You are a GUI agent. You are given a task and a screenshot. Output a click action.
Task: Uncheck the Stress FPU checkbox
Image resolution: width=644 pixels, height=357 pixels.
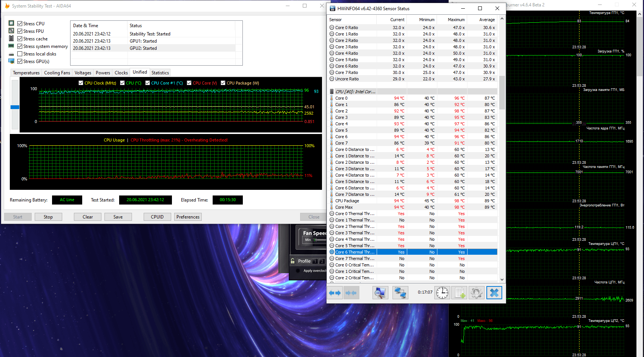pos(20,31)
